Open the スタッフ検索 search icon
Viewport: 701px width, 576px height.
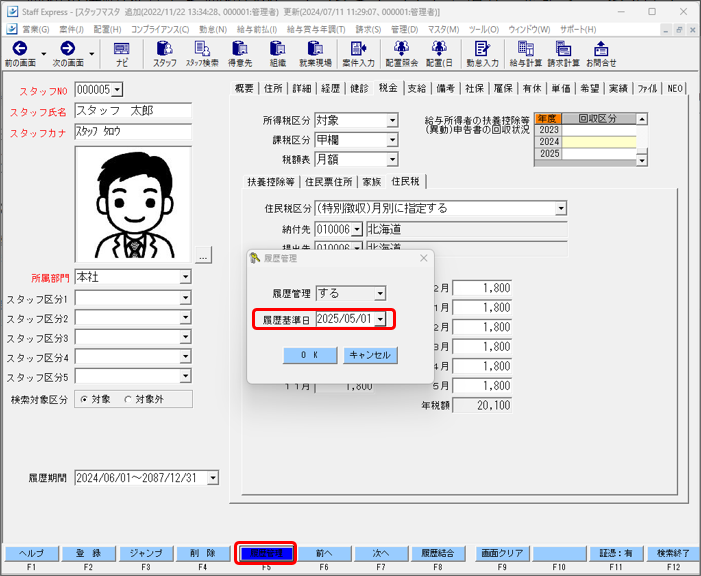[202, 48]
